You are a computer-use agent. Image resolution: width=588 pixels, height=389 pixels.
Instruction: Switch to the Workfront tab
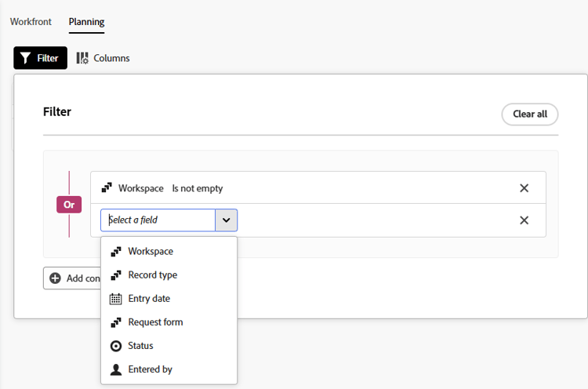31,22
